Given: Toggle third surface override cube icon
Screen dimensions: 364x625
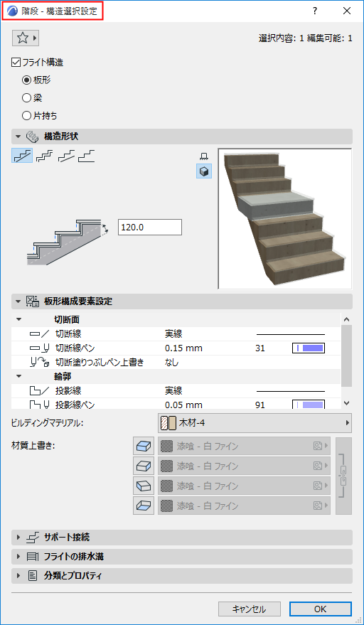Looking at the screenshot, I should click(x=144, y=486).
